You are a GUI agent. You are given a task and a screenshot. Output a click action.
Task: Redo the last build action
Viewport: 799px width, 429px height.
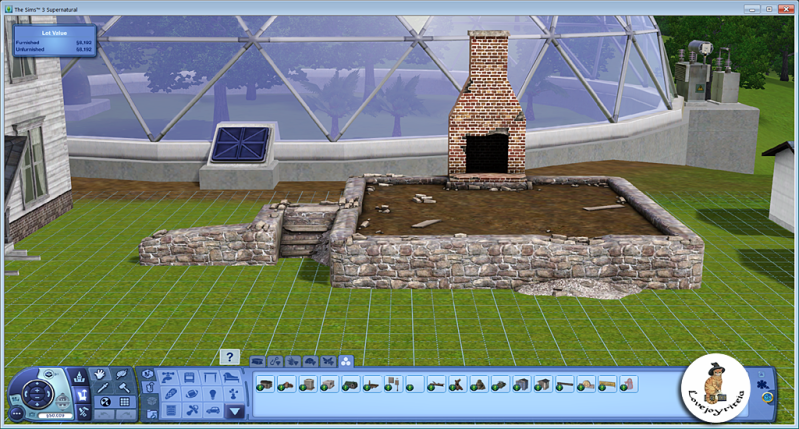pyautogui.click(x=125, y=414)
